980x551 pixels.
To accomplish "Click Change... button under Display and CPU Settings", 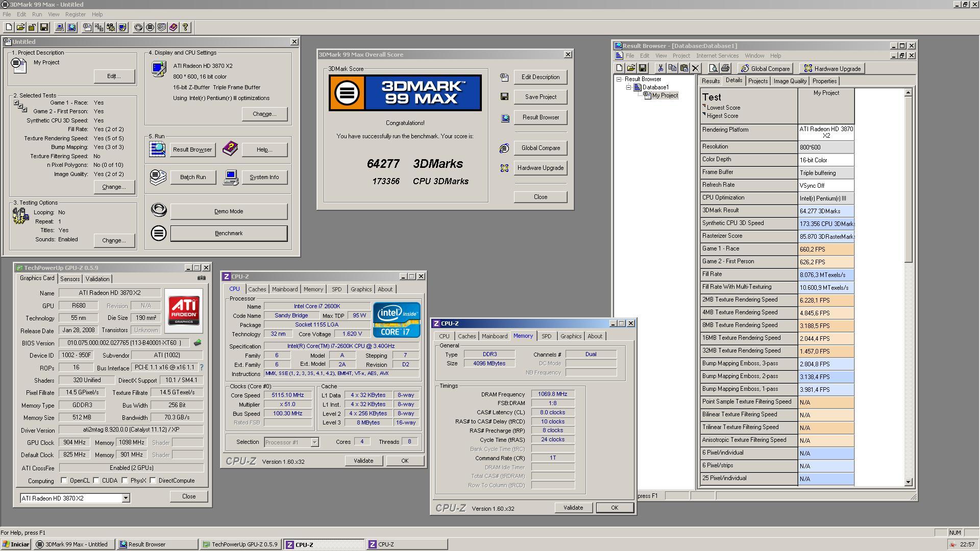I will [x=264, y=114].
